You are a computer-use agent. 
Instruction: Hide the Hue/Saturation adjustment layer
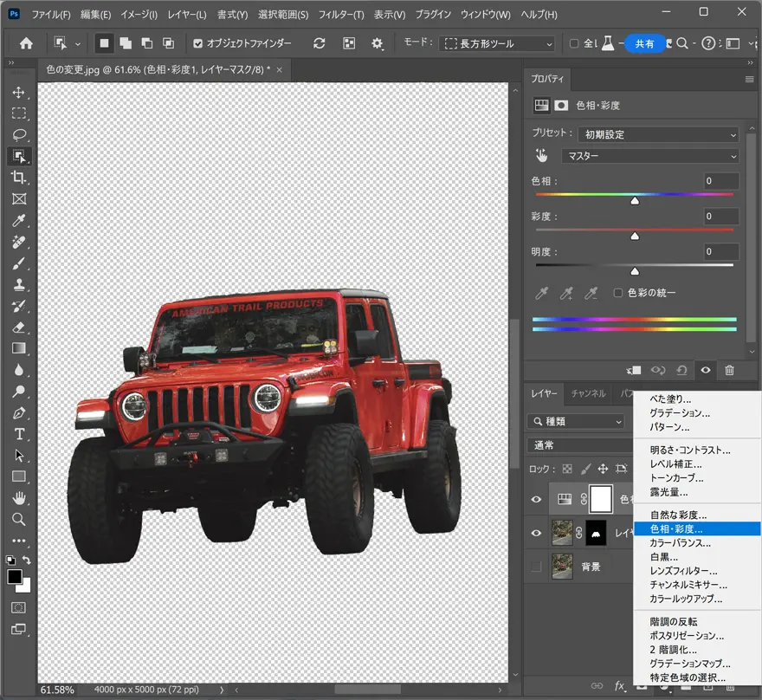(x=536, y=499)
